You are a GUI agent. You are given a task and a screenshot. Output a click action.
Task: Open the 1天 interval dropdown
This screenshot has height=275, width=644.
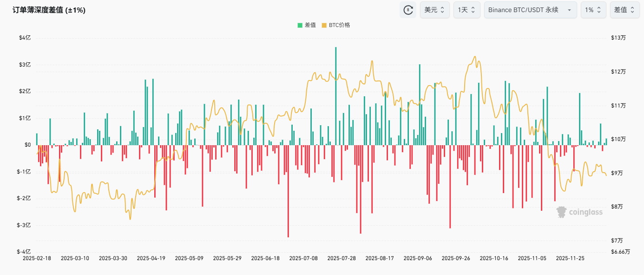[x=467, y=10]
